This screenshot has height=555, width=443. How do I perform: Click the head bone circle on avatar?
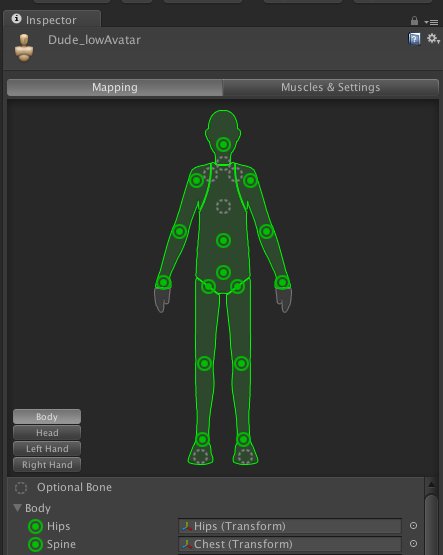click(223, 144)
